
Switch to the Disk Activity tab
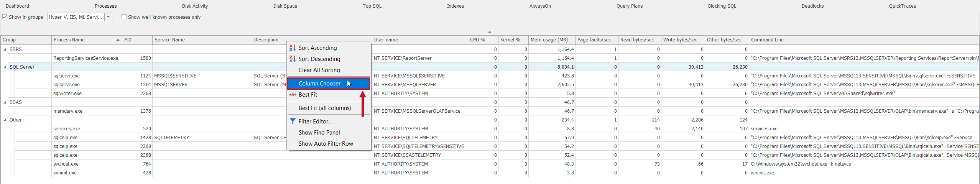(x=195, y=6)
